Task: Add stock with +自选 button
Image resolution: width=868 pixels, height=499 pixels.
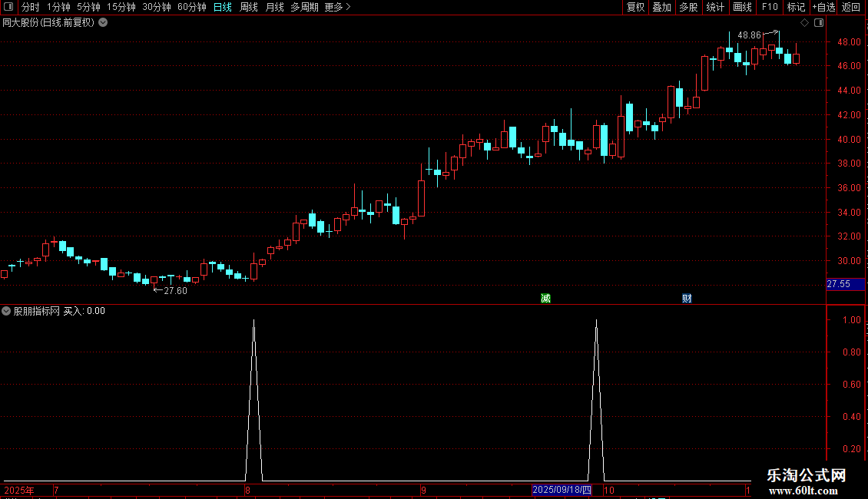Action: click(x=823, y=7)
